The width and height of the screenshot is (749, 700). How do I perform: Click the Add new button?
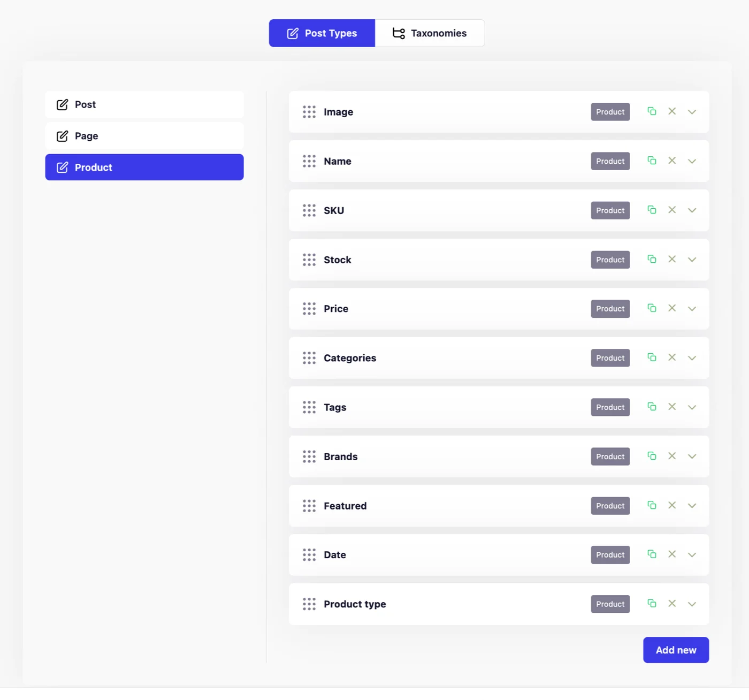coord(676,650)
